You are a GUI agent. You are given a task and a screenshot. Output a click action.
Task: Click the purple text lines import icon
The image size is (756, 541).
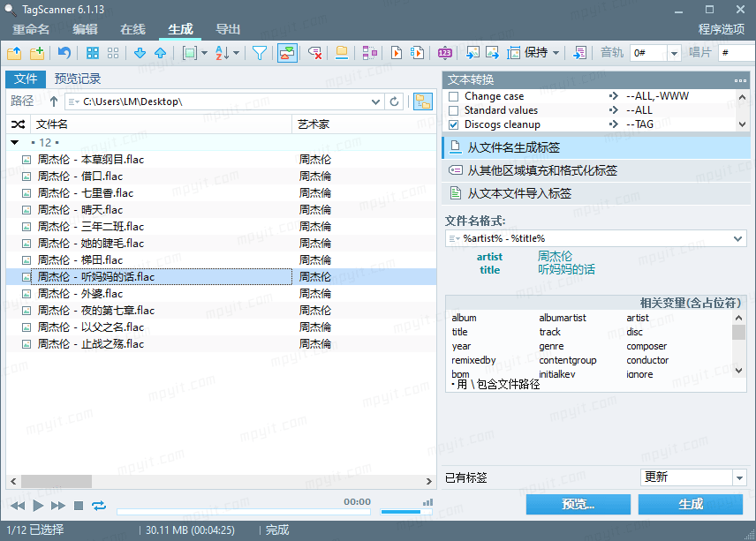click(x=579, y=53)
